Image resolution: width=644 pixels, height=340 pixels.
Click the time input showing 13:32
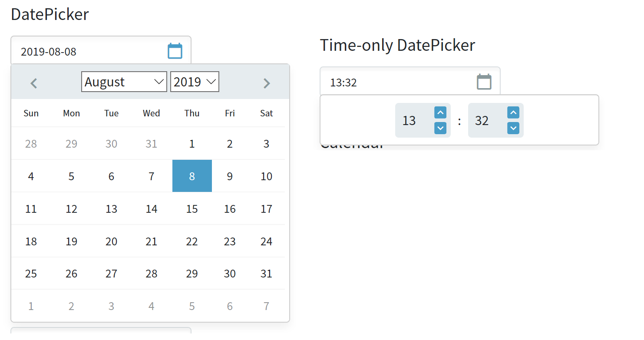[395, 83]
